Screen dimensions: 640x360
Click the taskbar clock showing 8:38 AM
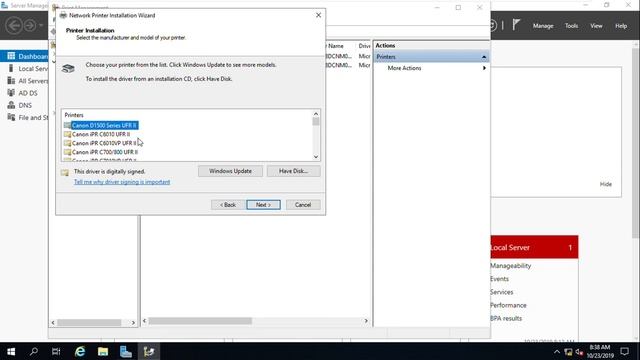pyautogui.click(x=600, y=351)
